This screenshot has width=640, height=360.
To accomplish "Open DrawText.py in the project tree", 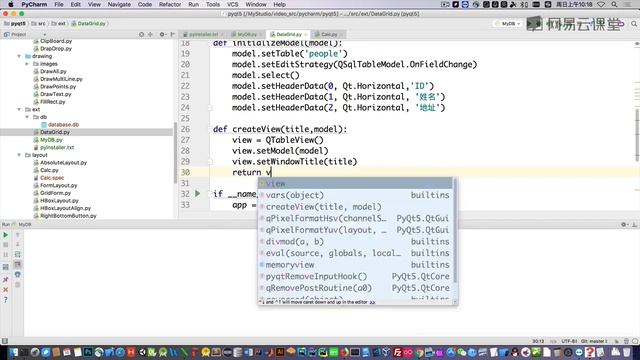I will click(x=56, y=94).
